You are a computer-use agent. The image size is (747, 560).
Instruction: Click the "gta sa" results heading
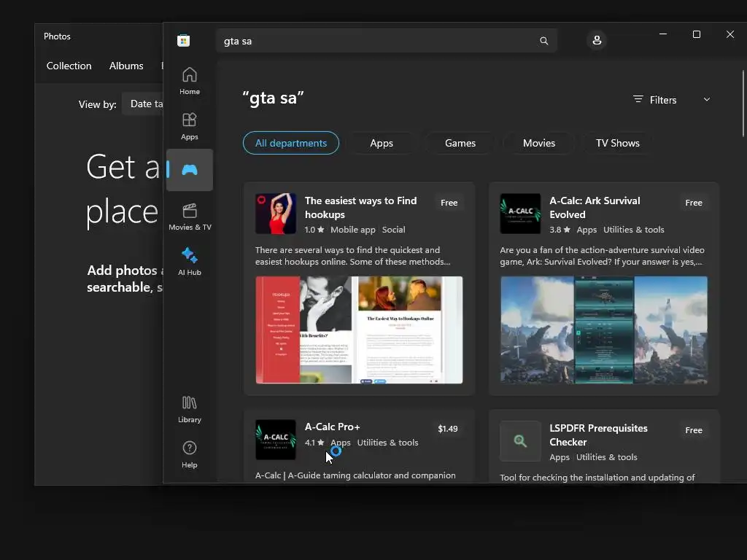pyautogui.click(x=273, y=98)
